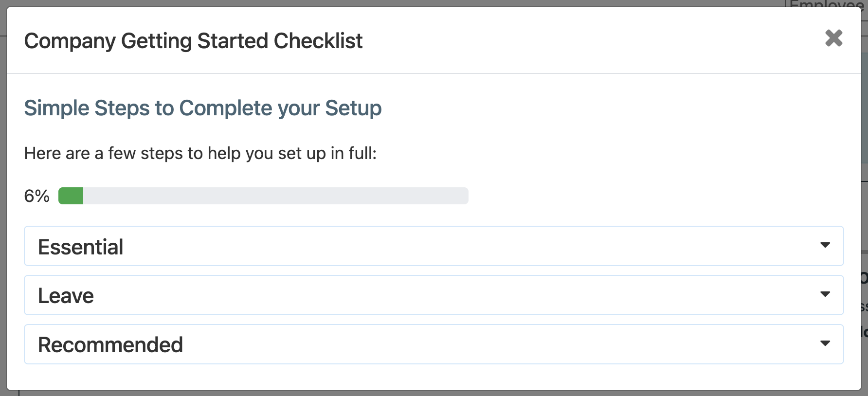Screen dimensions: 868x396
Task: Click the unfilled gray progress bar area
Action: click(x=275, y=196)
